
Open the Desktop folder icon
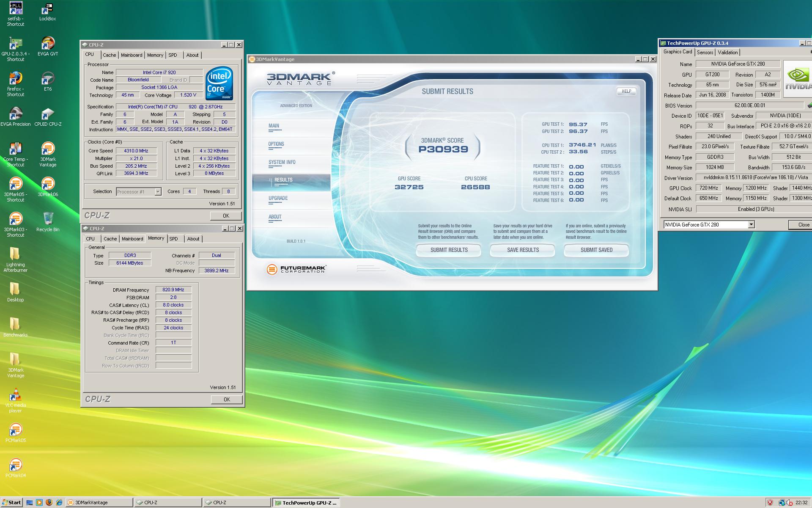pyautogui.click(x=16, y=293)
